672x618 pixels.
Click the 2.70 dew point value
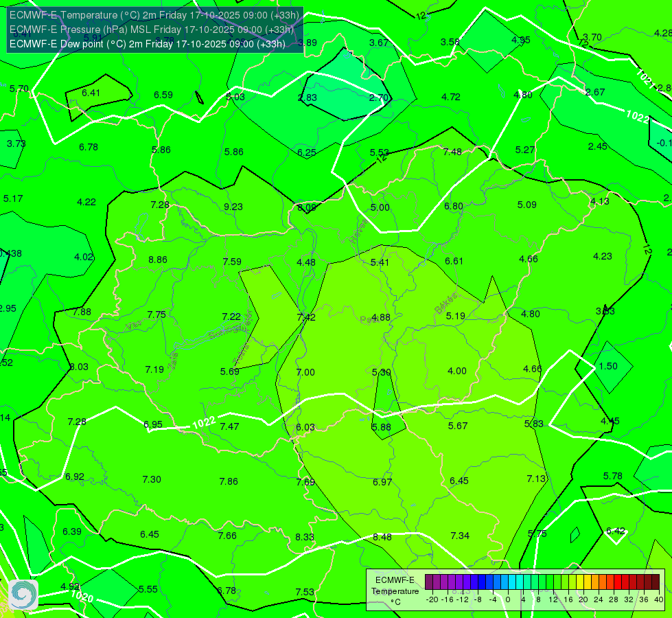point(379,98)
